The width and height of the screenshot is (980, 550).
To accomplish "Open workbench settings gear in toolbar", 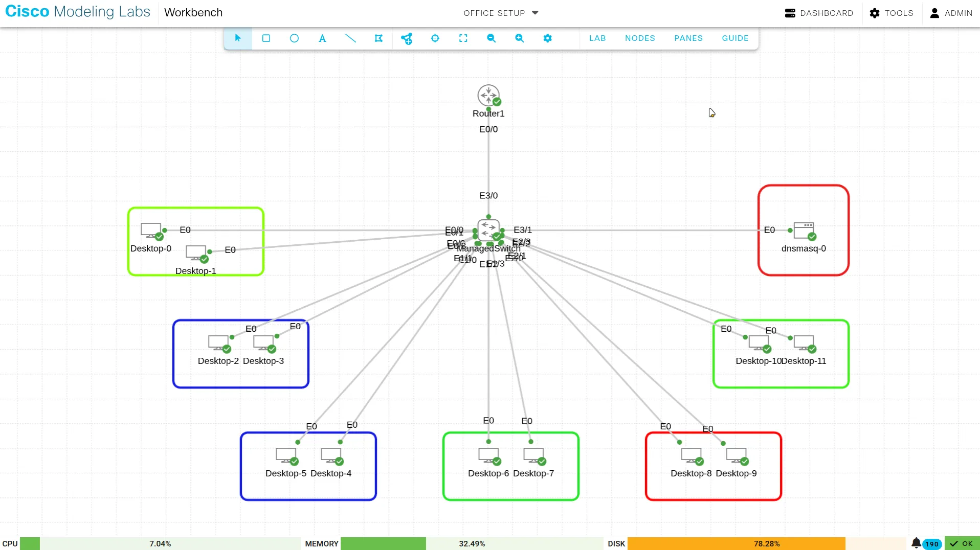I will [547, 38].
